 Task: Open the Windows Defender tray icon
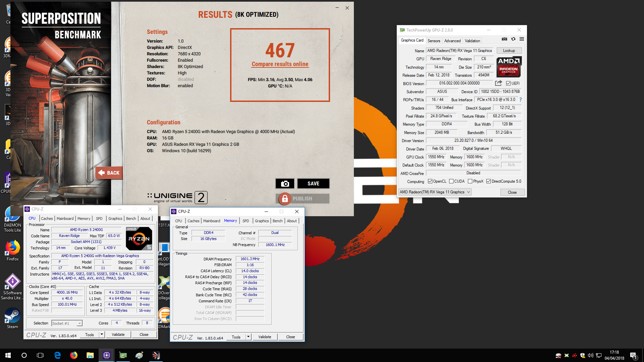coord(583,355)
